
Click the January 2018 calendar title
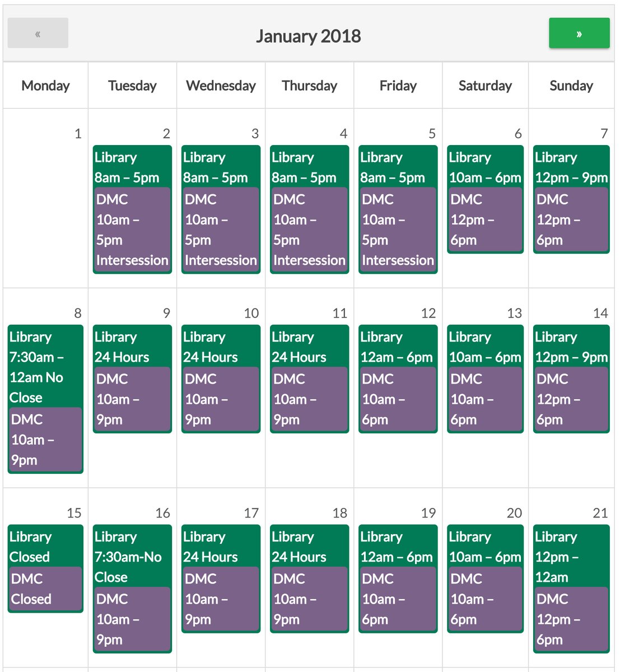[x=308, y=36]
